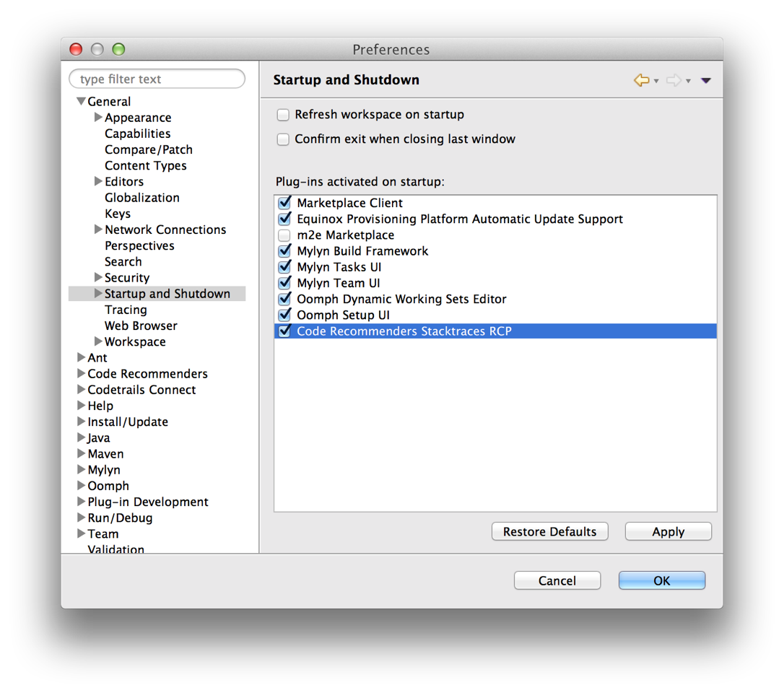The image size is (784, 693).
Task: Open the preferences view menu triangle
Action: [706, 81]
